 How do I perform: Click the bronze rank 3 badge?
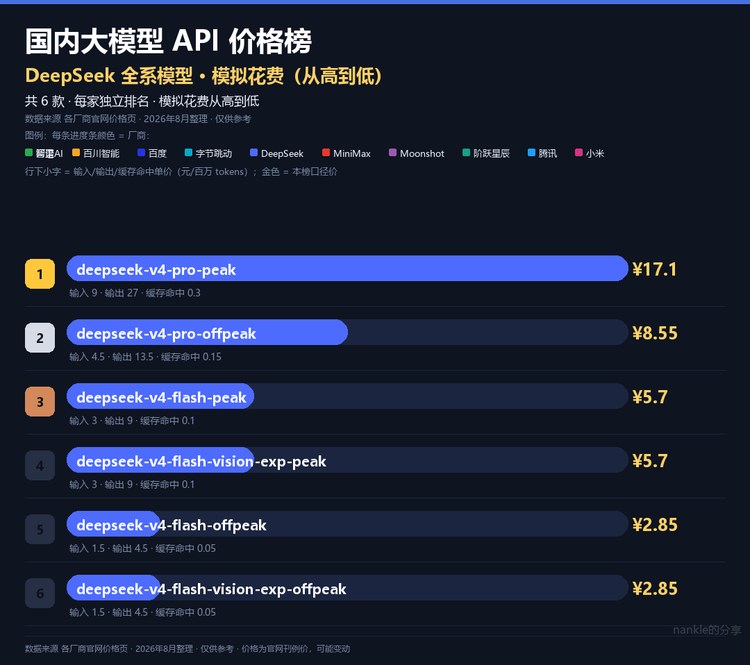point(40,401)
